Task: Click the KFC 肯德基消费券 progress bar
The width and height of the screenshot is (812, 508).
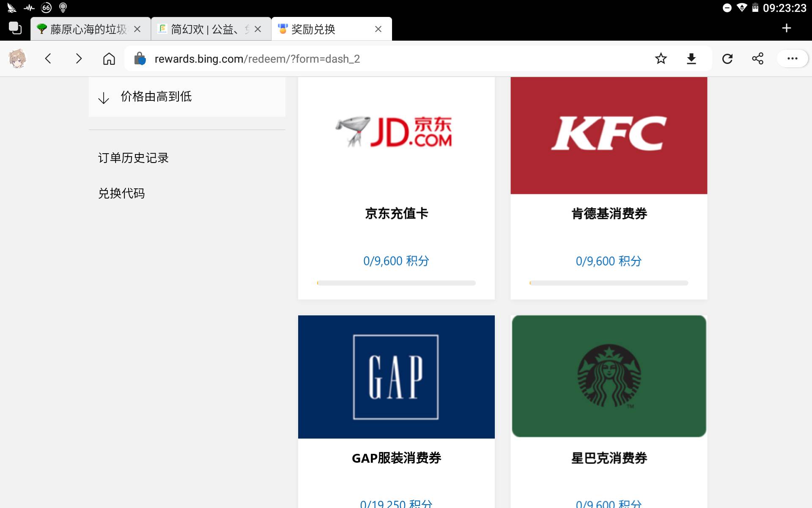Action: pos(609,283)
